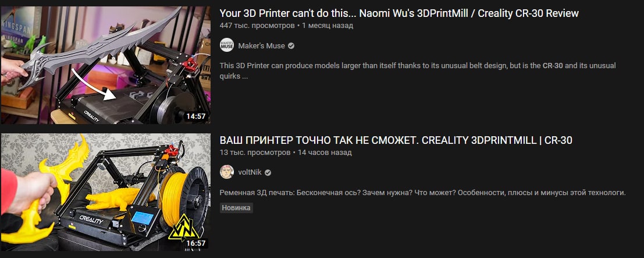Open voltNik channel avatar
Image resolution: width=644 pixels, height=258 pixels.
227,172
